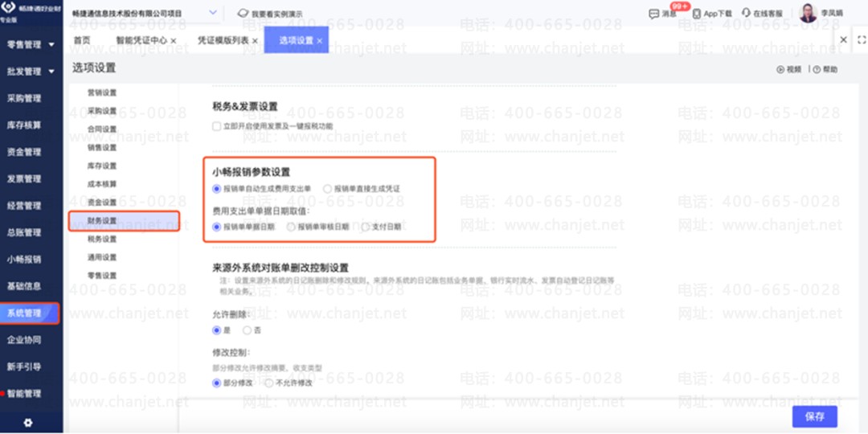
Task: Switch to the 凭证模版列表 tab
Action: [x=223, y=40]
